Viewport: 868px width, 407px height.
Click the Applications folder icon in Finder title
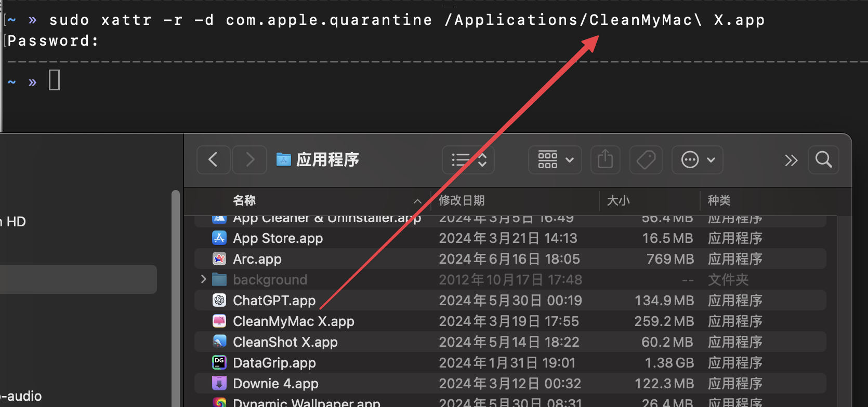point(283,159)
